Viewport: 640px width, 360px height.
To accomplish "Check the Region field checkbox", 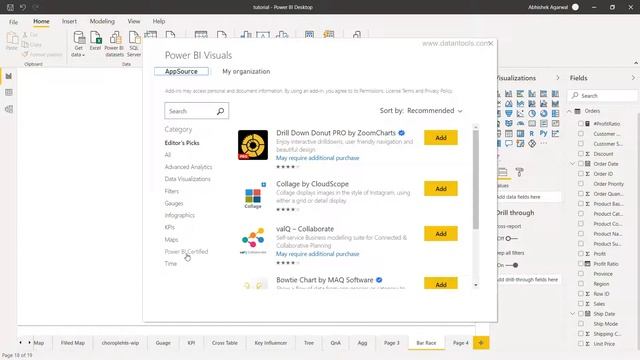I will [x=581, y=284].
